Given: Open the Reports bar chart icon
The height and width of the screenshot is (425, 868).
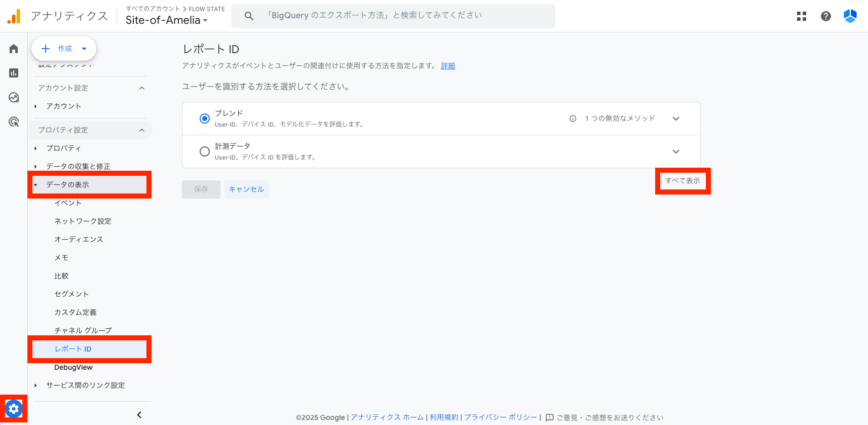Looking at the screenshot, I should 14,73.
